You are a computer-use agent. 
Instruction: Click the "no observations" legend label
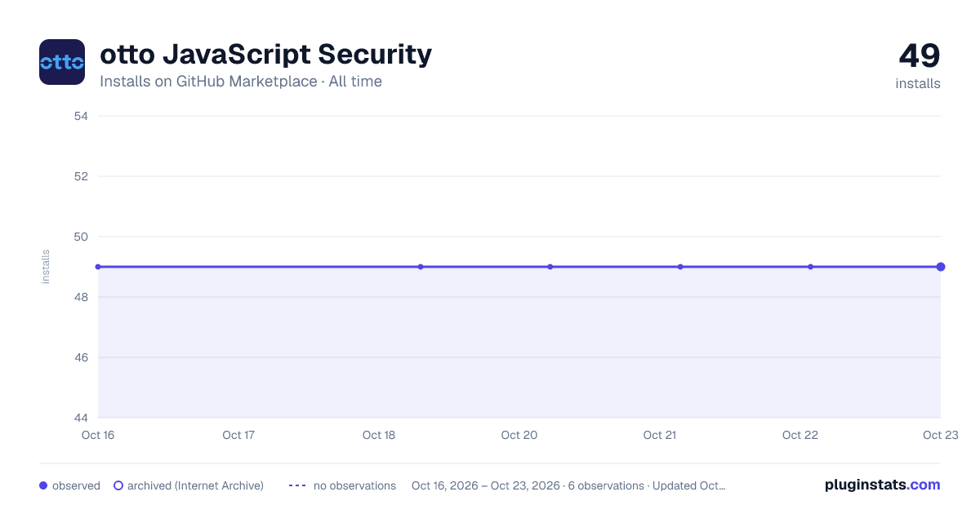tap(354, 485)
